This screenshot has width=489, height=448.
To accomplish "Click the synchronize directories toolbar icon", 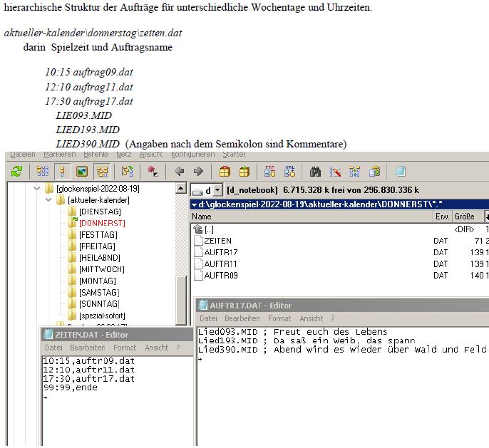I will pyautogui.click(x=354, y=172).
